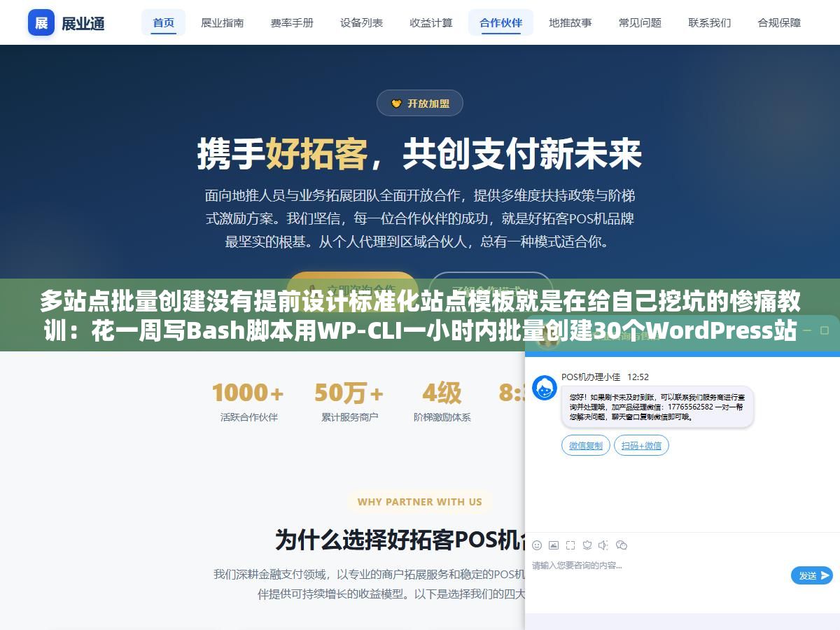This screenshot has height=630, width=840.
Task: Click the POS机办理小佳 agent name
Action: 591,377
